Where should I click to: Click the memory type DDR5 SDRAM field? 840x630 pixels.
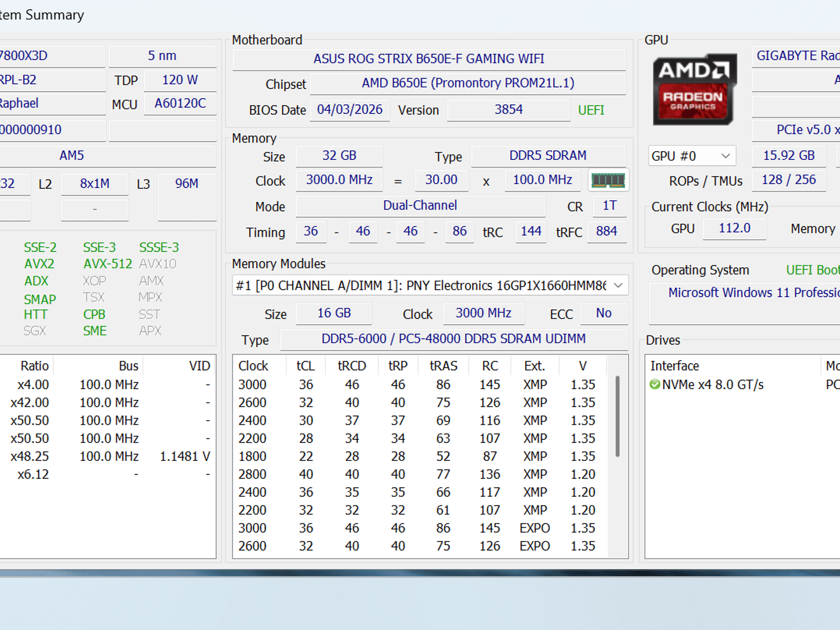pos(548,156)
